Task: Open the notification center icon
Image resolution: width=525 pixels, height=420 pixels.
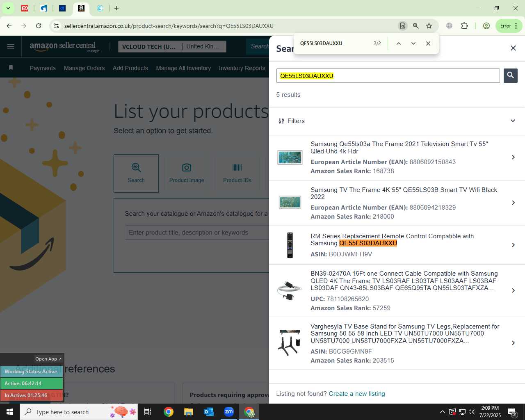Action: coord(512,412)
